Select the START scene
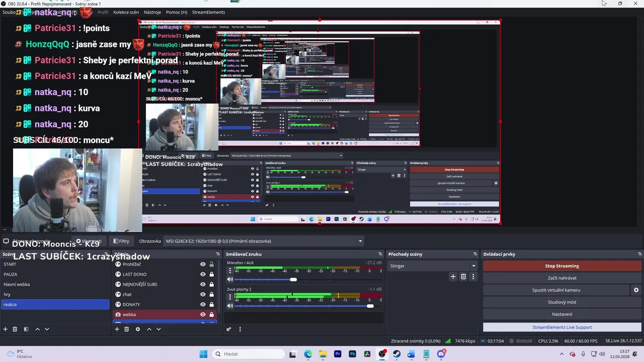644x362 pixels. [55, 264]
